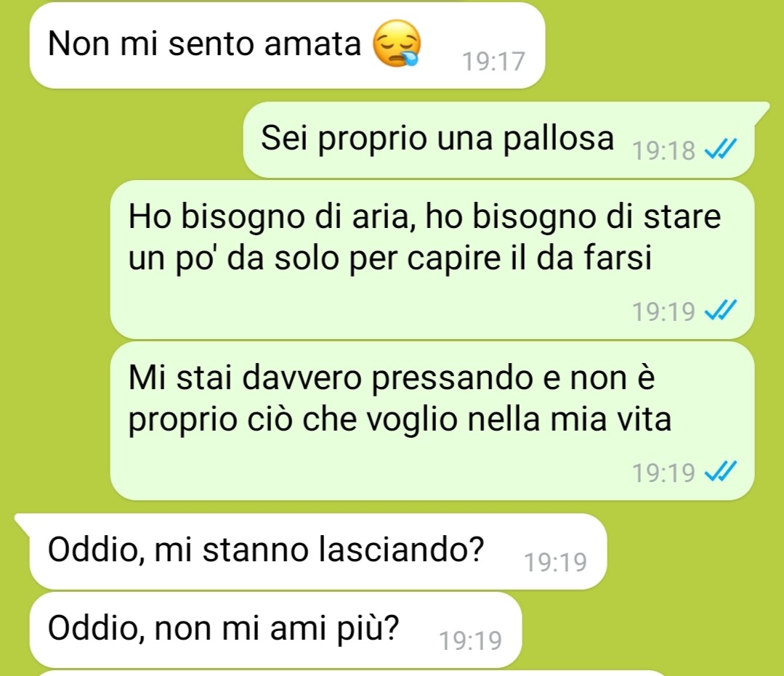Click the word 'amata' in first message
This screenshot has width=784, height=676.
pyautogui.click(x=312, y=44)
